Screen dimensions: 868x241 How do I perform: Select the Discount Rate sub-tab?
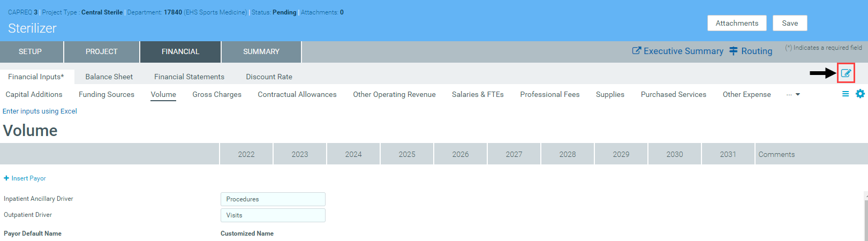[269, 77]
